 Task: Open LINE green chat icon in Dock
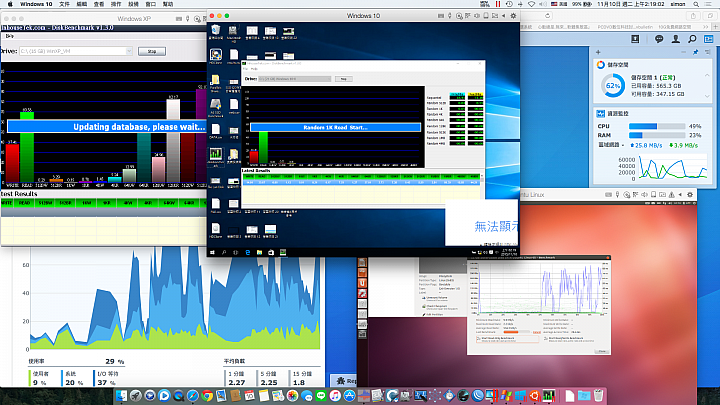(x=321, y=395)
